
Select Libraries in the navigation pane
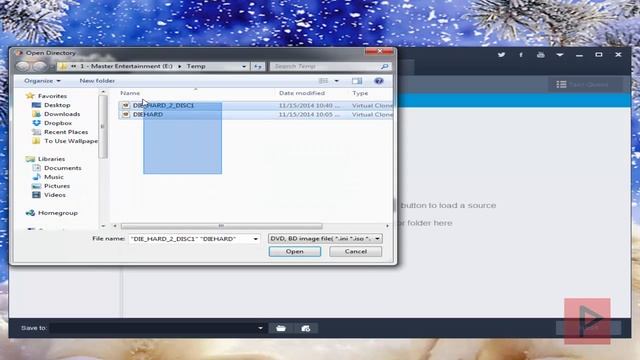click(x=51, y=159)
